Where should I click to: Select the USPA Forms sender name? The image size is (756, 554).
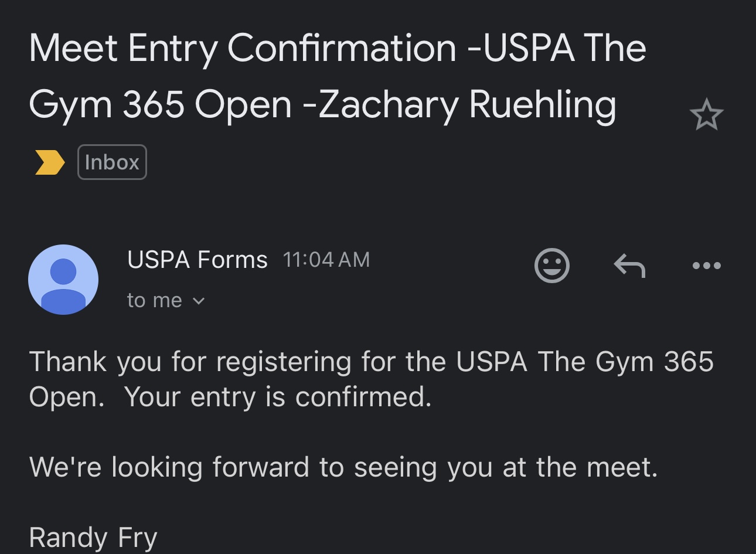click(x=197, y=259)
